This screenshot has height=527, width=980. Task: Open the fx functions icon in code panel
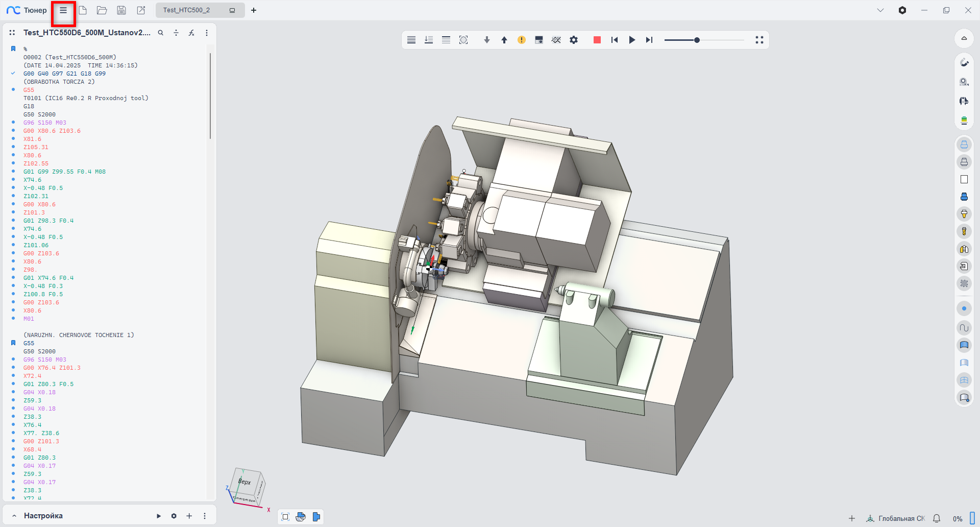coord(191,33)
